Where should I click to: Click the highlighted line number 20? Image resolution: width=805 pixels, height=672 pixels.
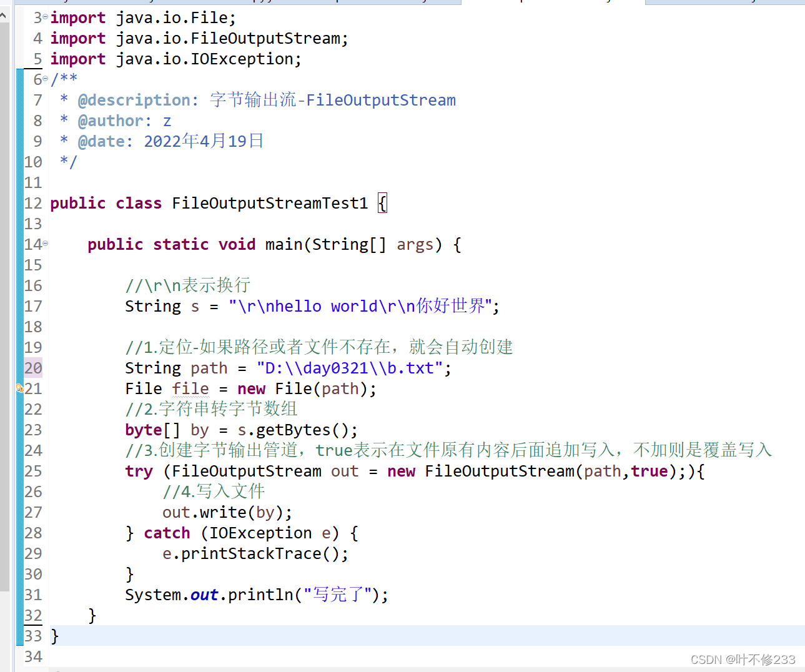(x=33, y=368)
